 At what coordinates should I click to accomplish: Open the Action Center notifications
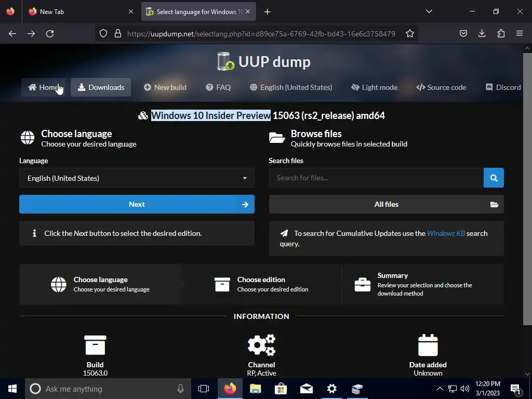point(516,389)
